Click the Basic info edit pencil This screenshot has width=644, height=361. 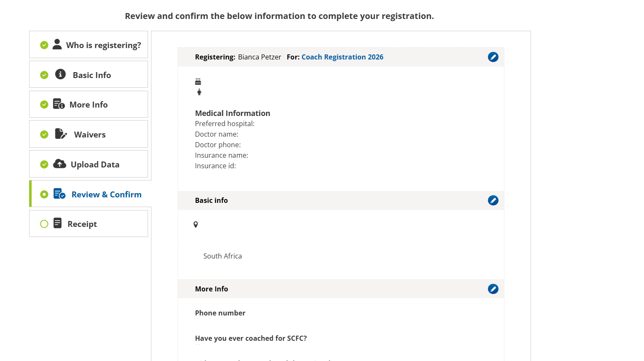tap(493, 200)
